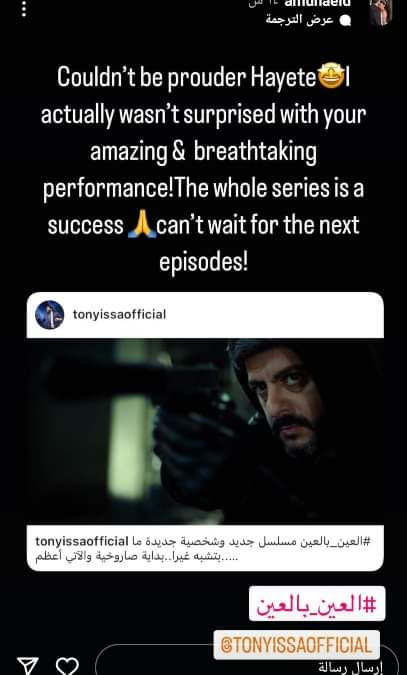Image resolution: width=407 pixels, height=675 pixels.
Task: Tap the 'Couldn't be prouder Hayete' story text
Action: [x=186, y=78]
